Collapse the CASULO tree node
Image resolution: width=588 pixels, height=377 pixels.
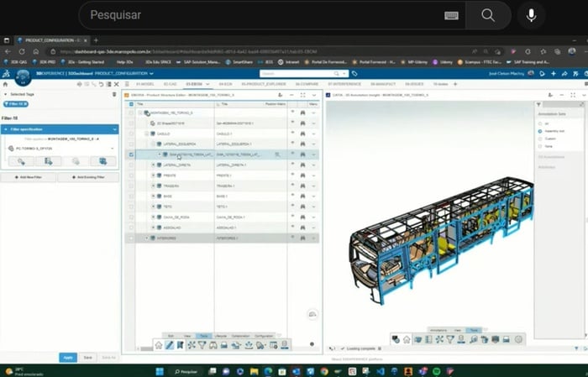147,134
